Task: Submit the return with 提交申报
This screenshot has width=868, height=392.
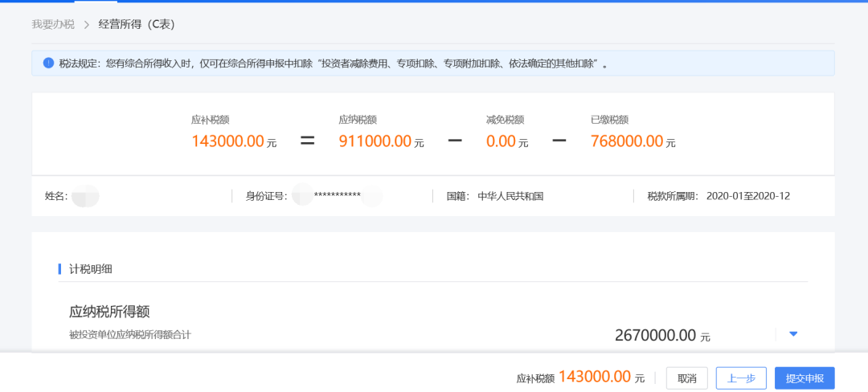Action: tap(805, 378)
